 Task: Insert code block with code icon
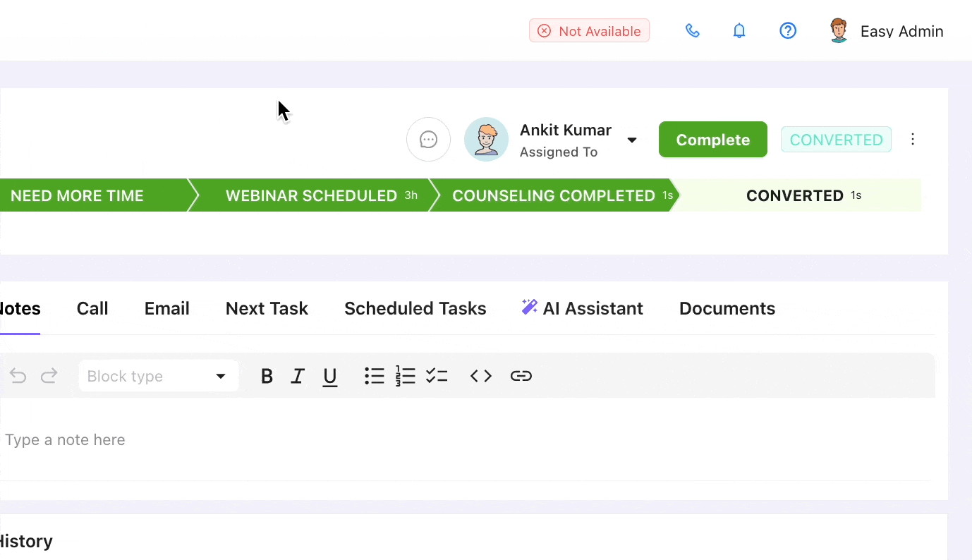[x=480, y=376]
